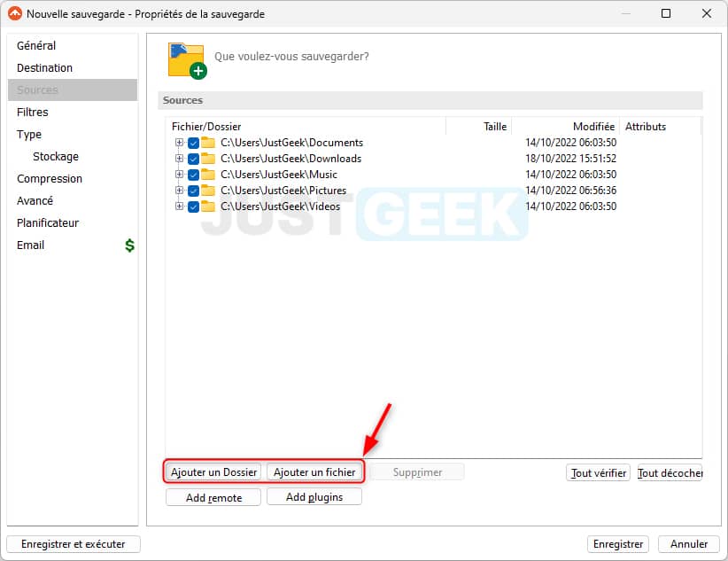The width and height of the screenshot is (728, 561).
Task: Expand the Downloads folder tree node
Action: (x=179, y=158)
